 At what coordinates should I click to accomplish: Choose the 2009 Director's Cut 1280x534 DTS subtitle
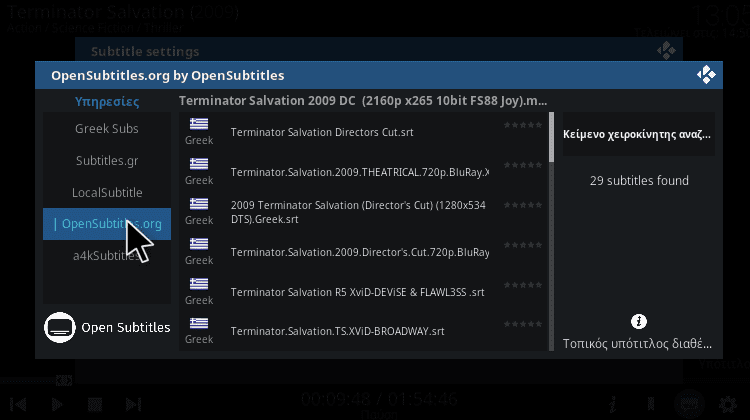pyautogui.click(x=366, y=212)
